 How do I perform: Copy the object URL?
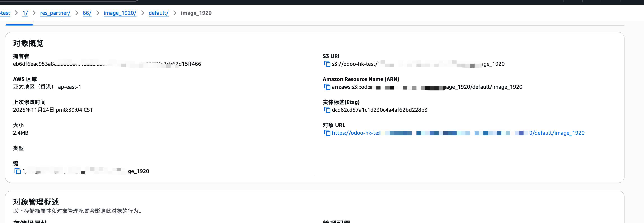coord(327,133)
